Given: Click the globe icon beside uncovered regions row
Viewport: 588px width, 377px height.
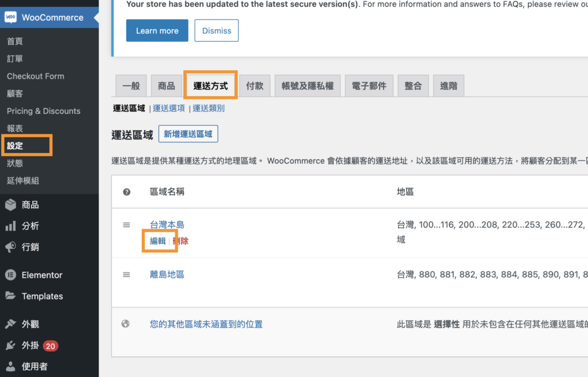Looking at the screenshot, I should click(126, 324).
